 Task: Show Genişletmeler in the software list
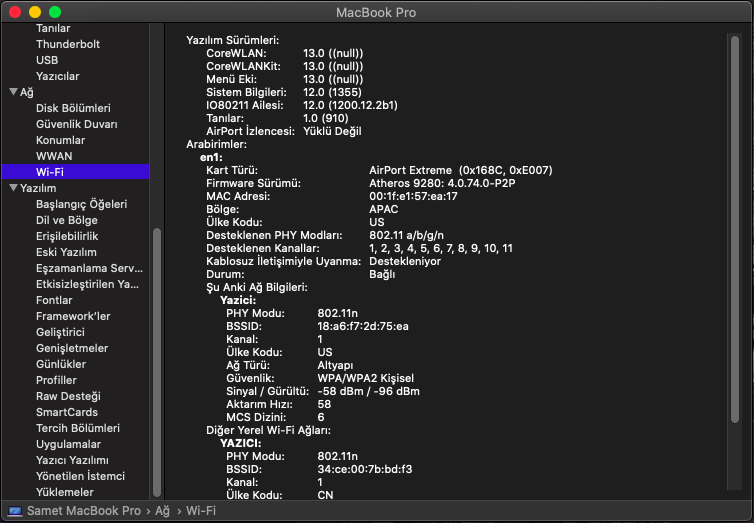pyautogui.click(x=72, y=348)
